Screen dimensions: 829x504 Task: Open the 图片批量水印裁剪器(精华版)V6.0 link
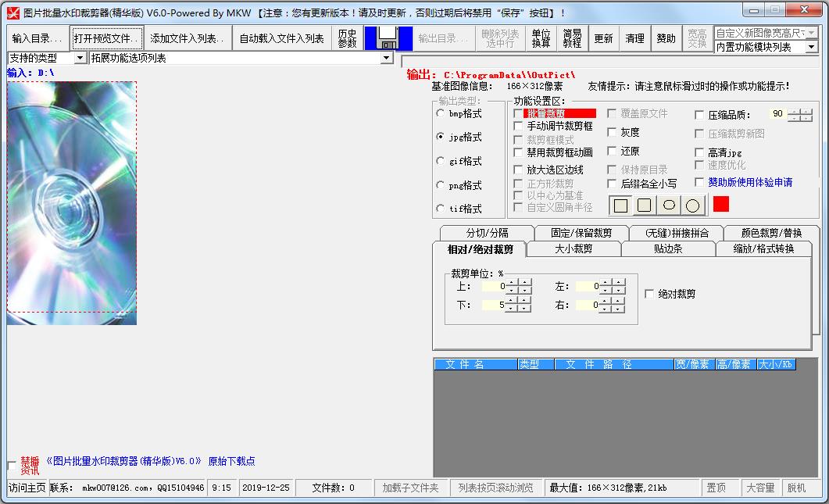123,461
